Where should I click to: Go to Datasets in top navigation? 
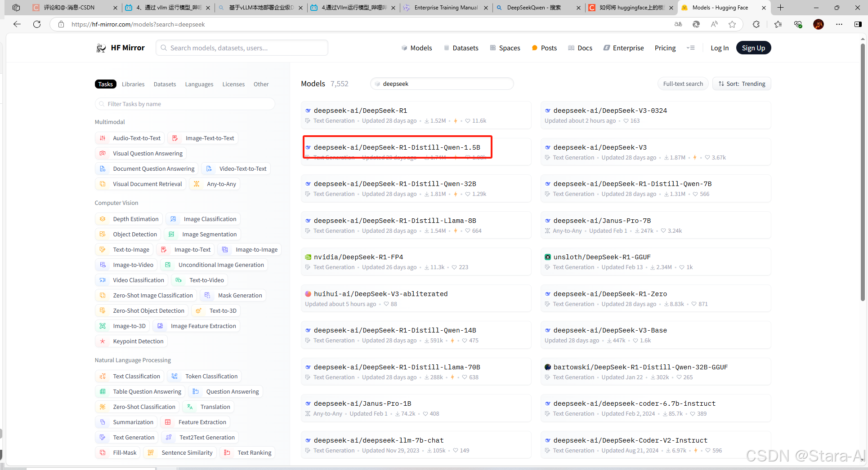click(x=461, y=48)
